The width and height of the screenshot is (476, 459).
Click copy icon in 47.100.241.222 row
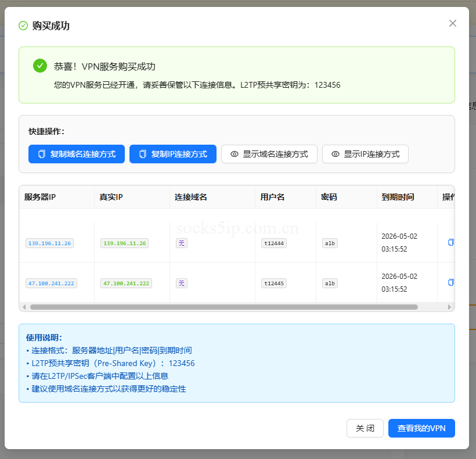451,282
